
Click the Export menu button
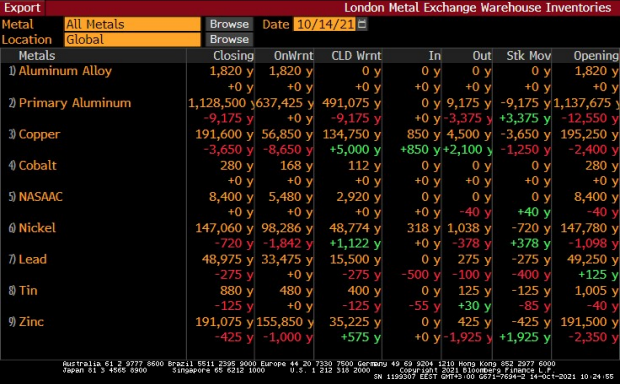[x=22, y=8]
